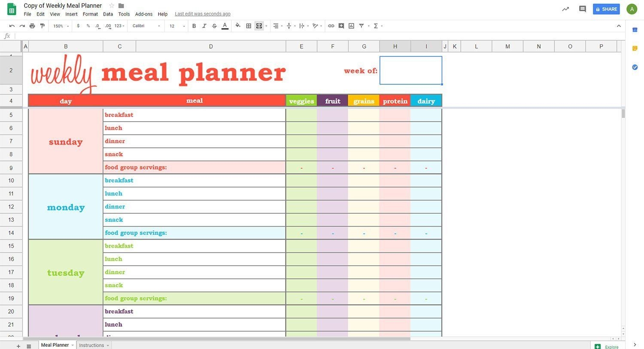Click the undo arrow
This screenshot has height=349, width=644.
(12, 26)
